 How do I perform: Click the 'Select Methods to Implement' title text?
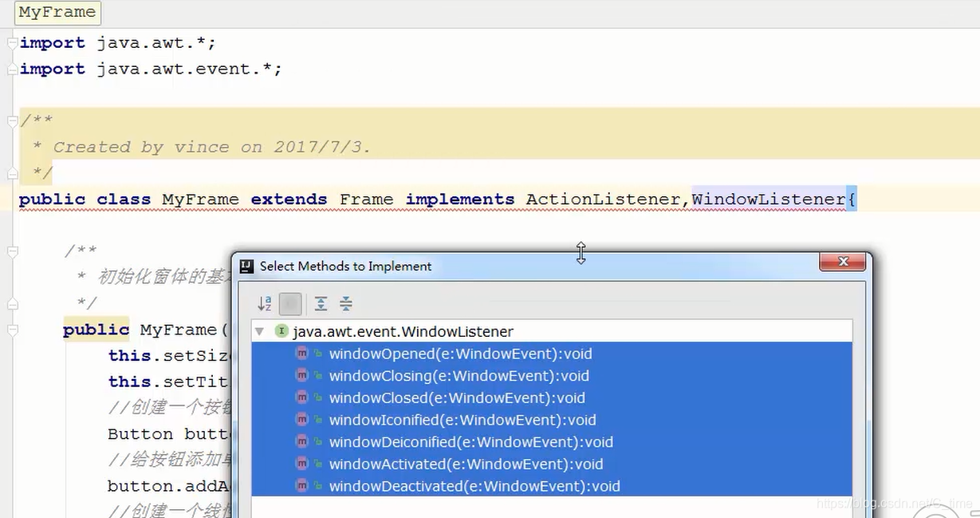[x=345, y=266]
